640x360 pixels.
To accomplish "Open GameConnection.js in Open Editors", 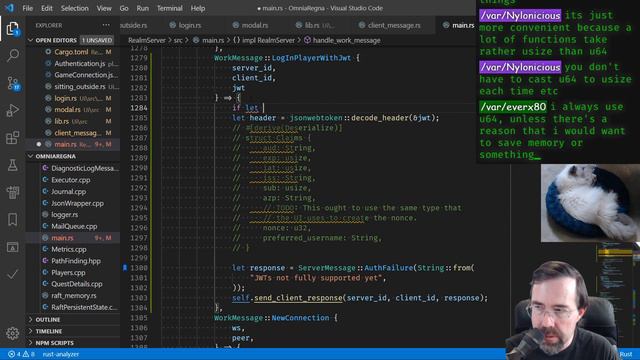I will (x=73, y=75).
